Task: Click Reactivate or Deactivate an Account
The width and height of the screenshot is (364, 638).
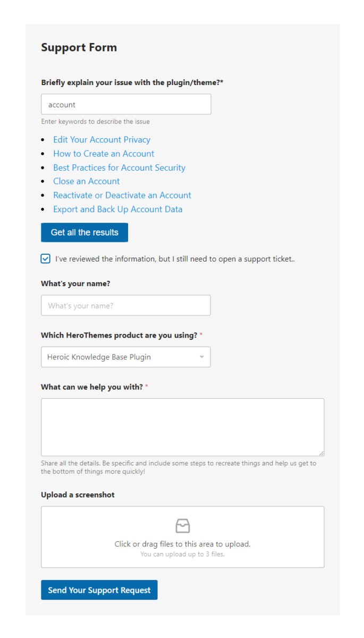Action: (x=122, y=195)
